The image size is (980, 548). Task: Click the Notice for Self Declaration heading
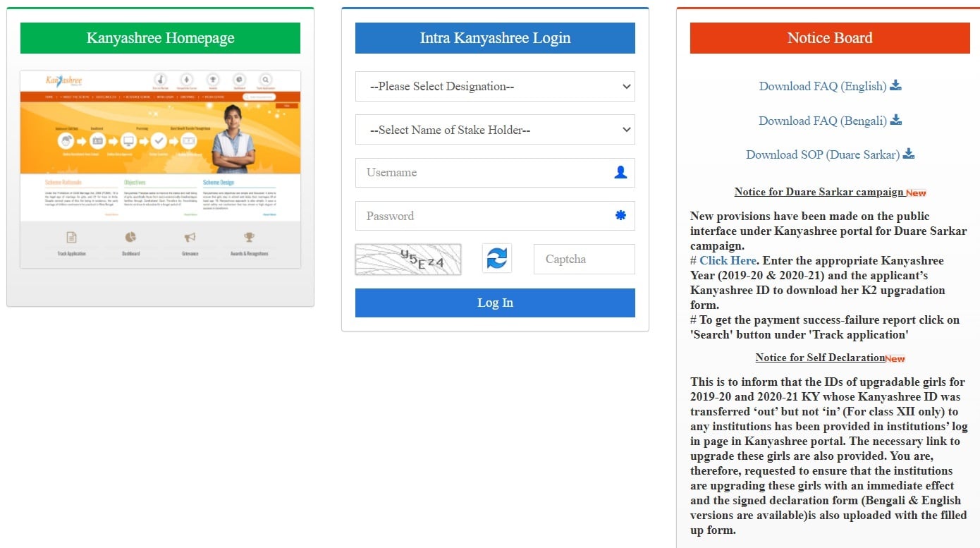tap(820, 358)
